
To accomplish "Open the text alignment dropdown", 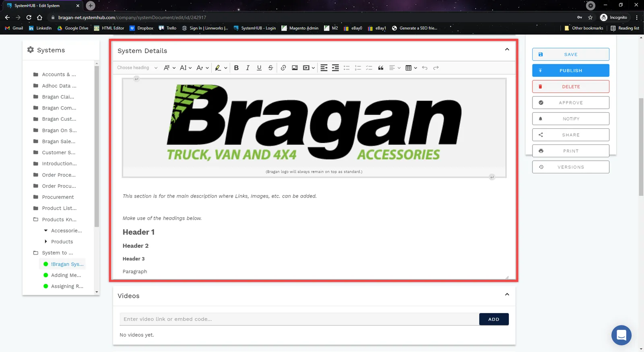I will (395, 68).
